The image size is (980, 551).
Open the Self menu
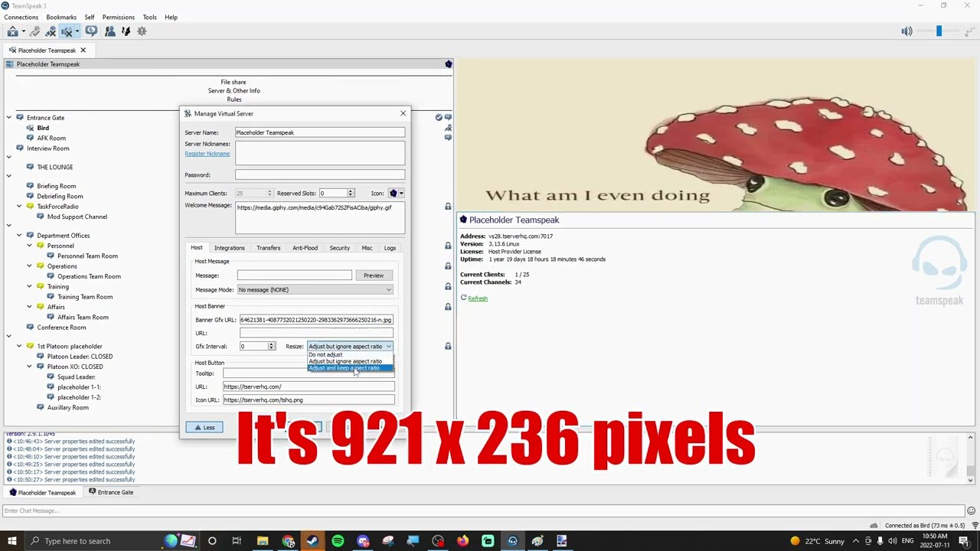90,17
